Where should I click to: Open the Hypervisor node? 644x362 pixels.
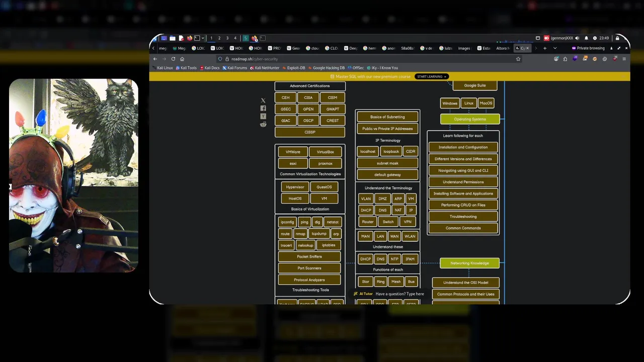pyautogui.click(x=295, y=187)
